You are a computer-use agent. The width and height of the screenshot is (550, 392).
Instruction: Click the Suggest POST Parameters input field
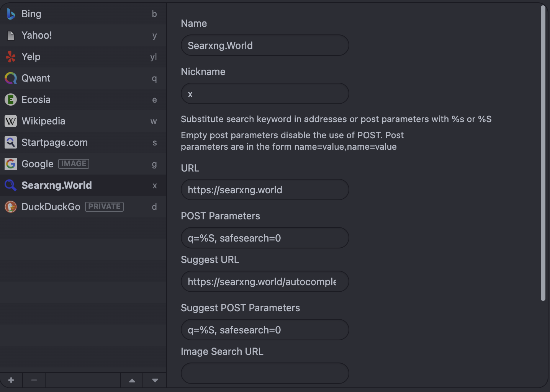(x=265, y=330)
